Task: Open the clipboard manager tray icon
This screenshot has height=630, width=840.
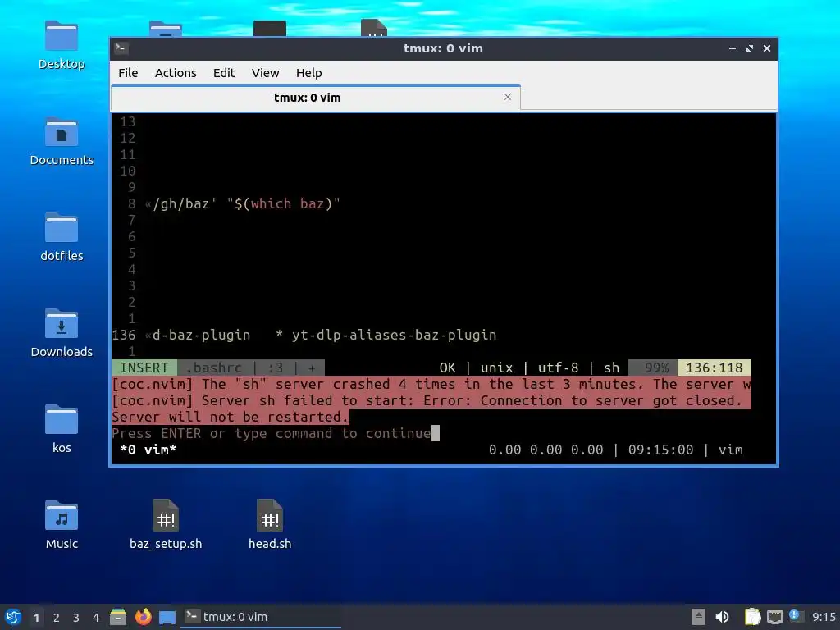Action: click(752, 617)
